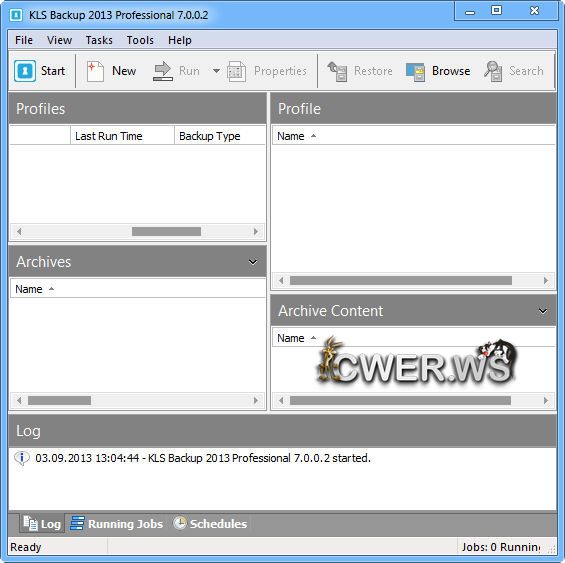This screenshot has height=563, width=565.
Task: Create a new profile with New icon
Action: 95,71
